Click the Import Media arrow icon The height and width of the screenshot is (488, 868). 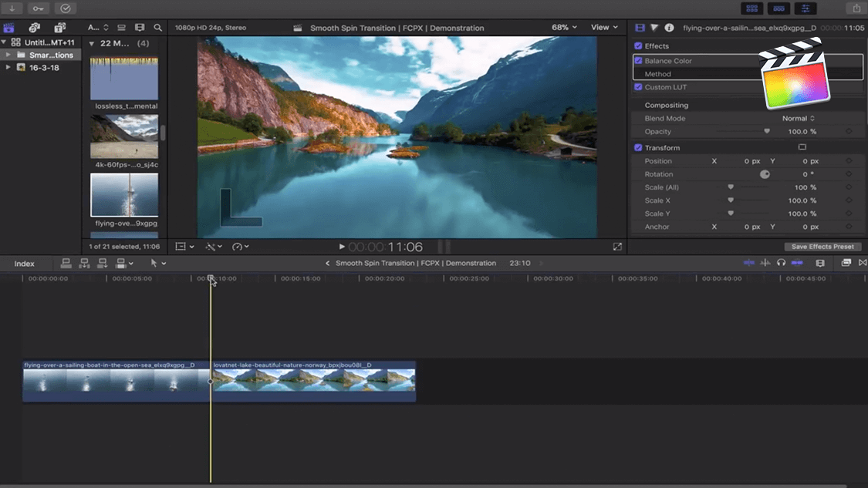coord(12,8)
